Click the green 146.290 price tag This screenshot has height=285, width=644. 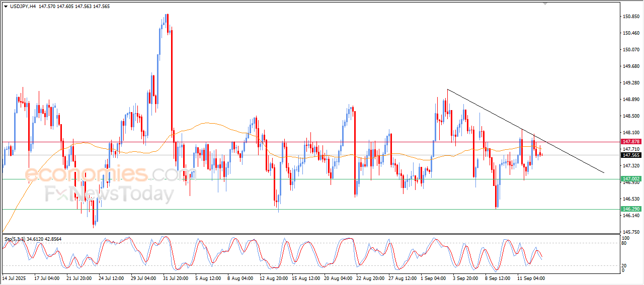631,209
